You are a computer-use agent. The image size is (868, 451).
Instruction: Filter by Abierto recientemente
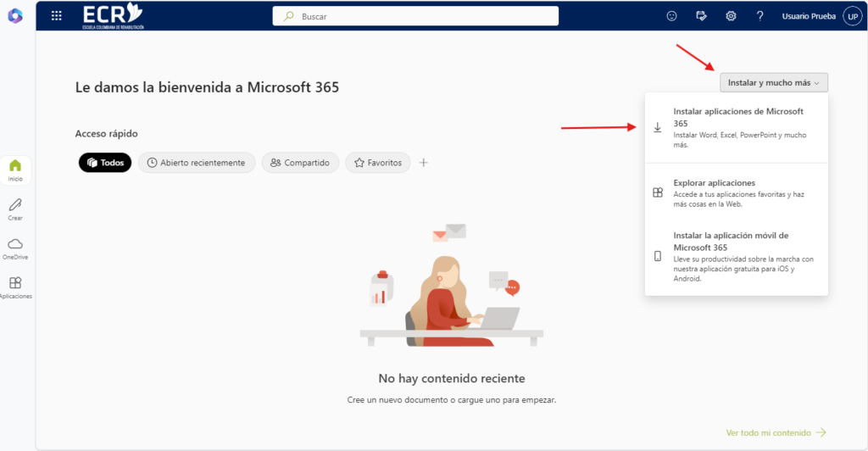197,163
